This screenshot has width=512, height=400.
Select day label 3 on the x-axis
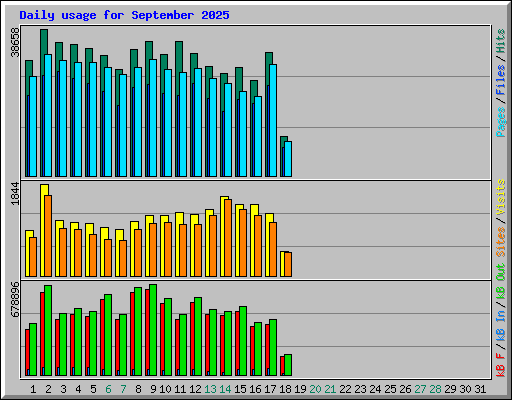click(63, 389)
